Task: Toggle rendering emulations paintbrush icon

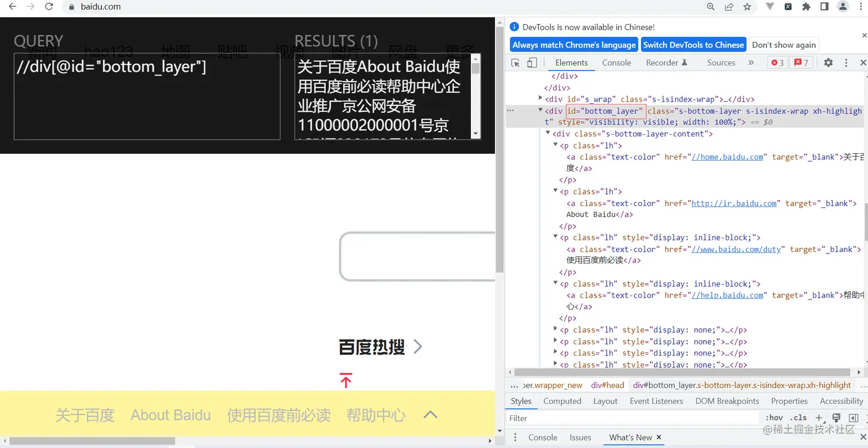Action: 836,418
